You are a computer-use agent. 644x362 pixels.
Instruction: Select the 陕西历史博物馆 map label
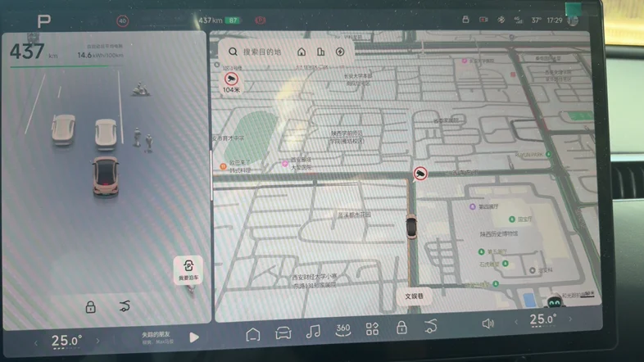click(499, 234)
